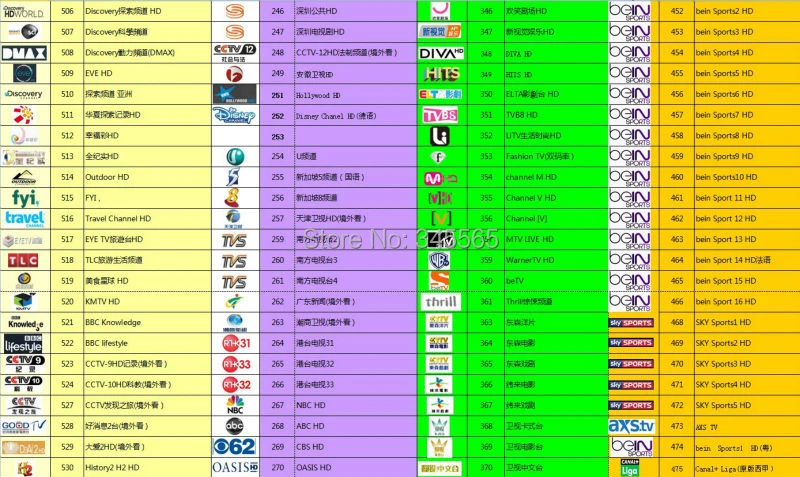800x477 pixels.
Task: Click the CBS 62 logo
Action: pyautogui.click(x=235, y=447)
